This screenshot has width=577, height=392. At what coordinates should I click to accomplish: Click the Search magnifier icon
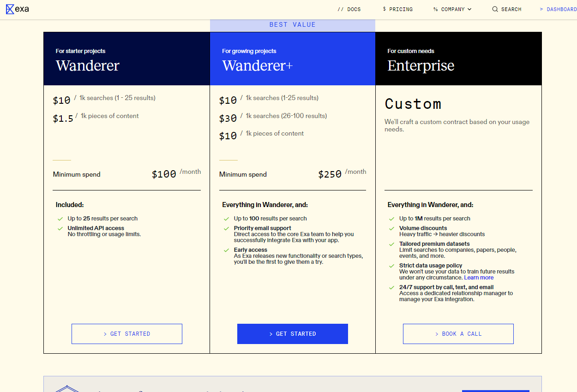(495, 9)
